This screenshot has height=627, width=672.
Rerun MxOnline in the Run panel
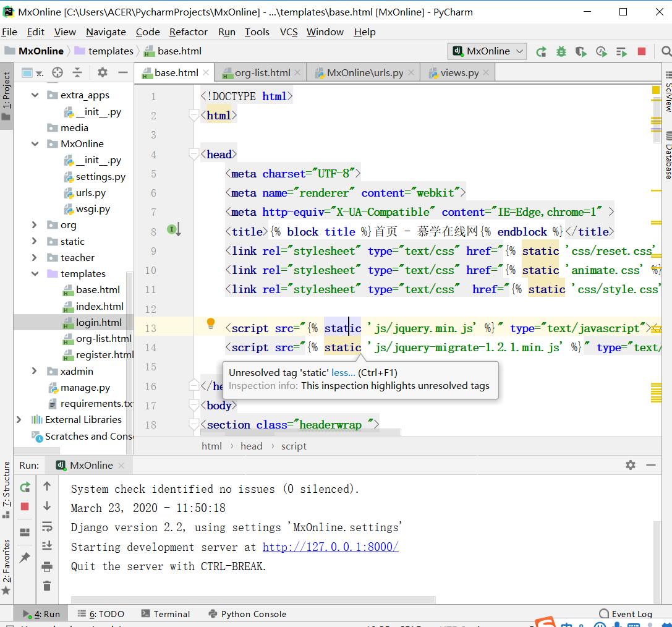pos(25,487)
